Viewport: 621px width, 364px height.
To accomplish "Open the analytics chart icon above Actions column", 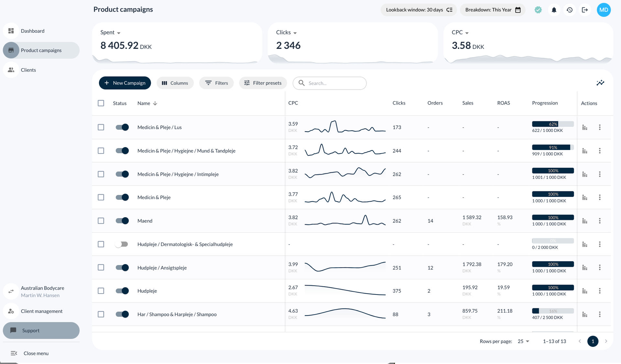I will click(x=601, y=83).
